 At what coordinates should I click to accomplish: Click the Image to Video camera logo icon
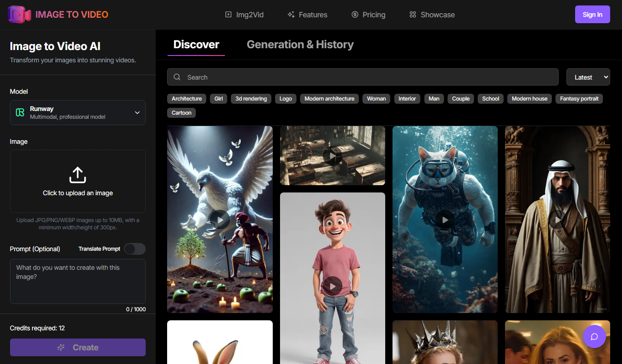click(20, 15)
